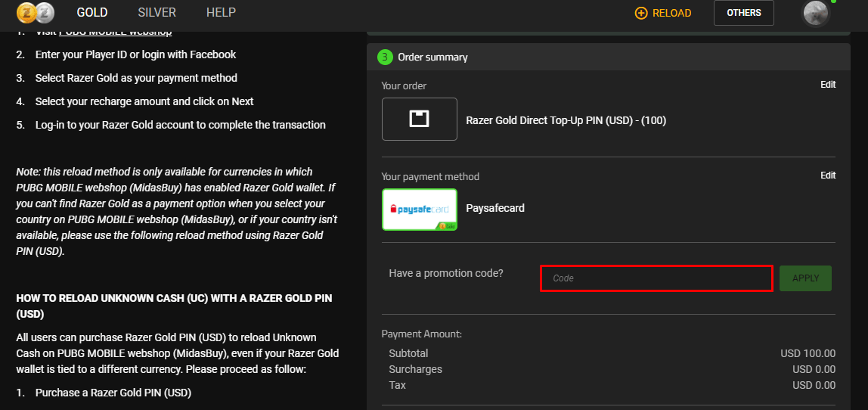Open the HELP menu item
This screenshot has height=410, width=868.
(221, 12)
